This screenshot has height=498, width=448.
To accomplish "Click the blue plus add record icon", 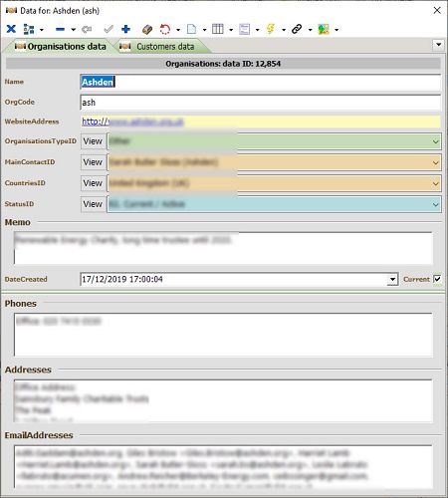I will [x=125, y=29].
